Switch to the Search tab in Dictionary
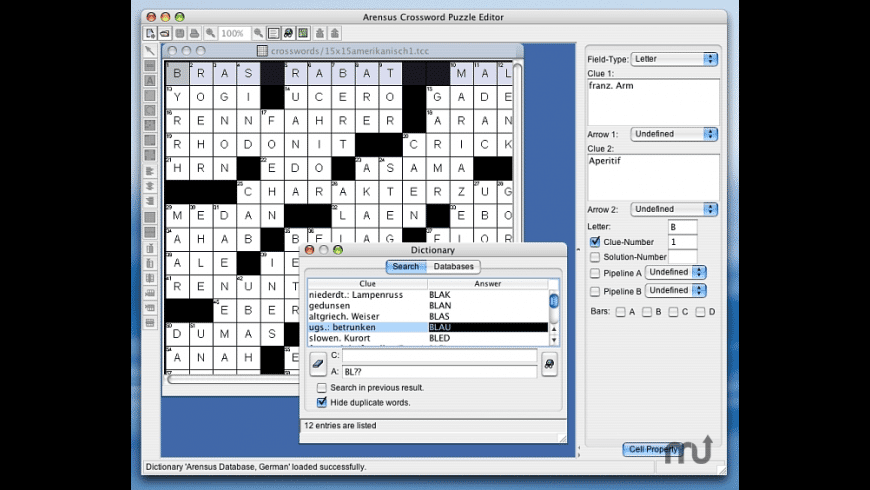Image resolution: width=870 pixels, height=490 pixels. pos(406,266)
